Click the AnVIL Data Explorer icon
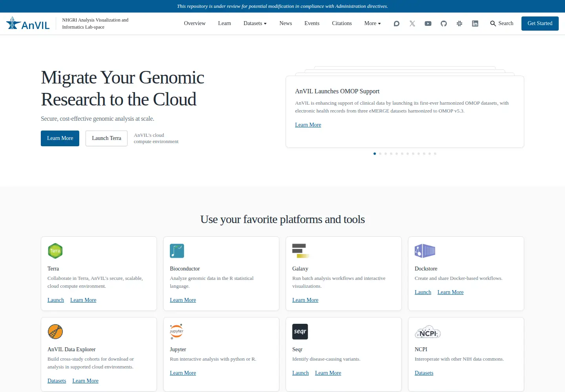Viewport: 565px width, 392px height. pos(55,332)
